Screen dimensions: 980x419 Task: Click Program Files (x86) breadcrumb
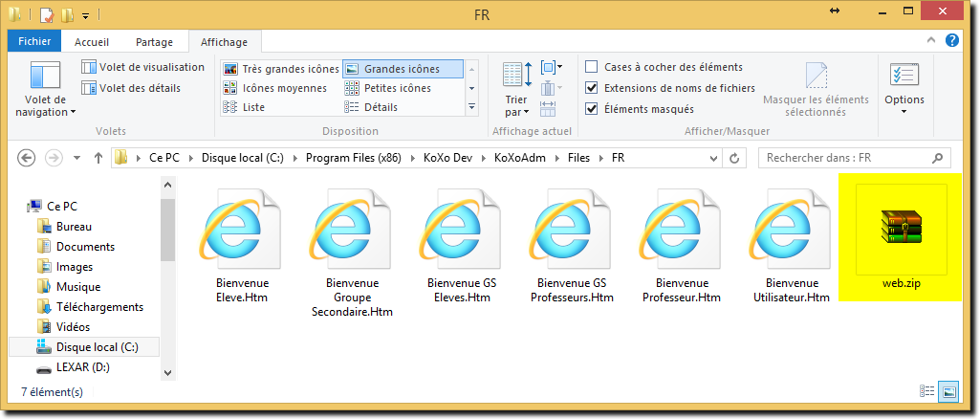coord(353,158)
